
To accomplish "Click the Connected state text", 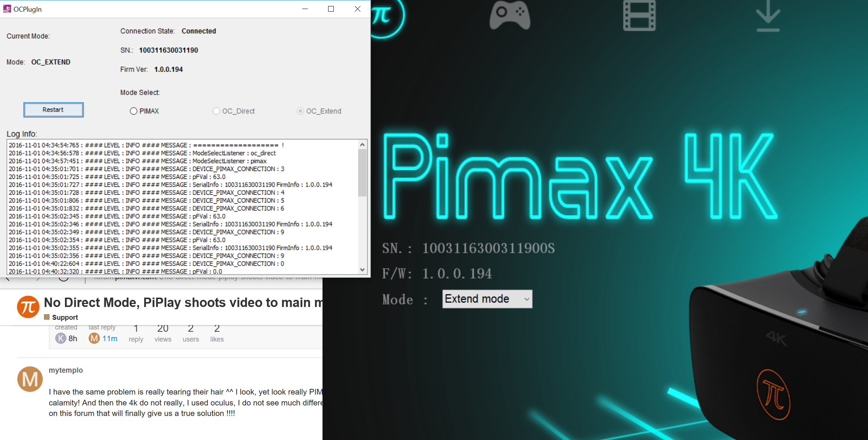I will [199, 31].
